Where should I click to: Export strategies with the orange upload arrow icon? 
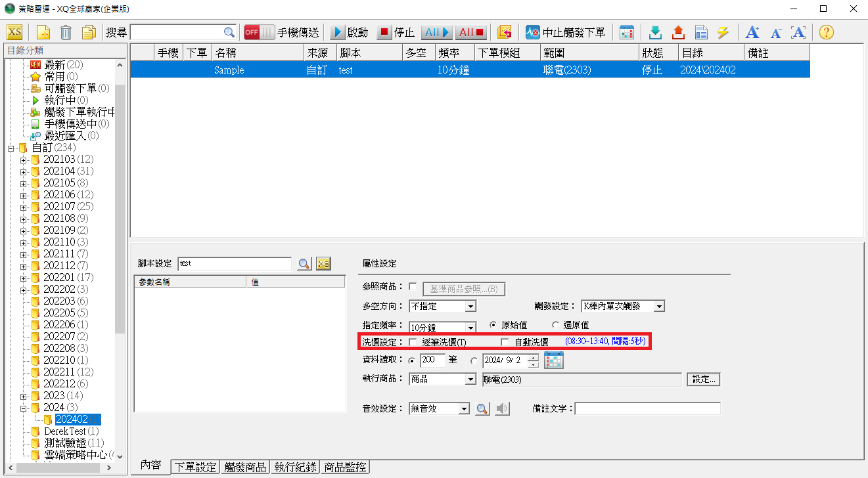point(678,32)
